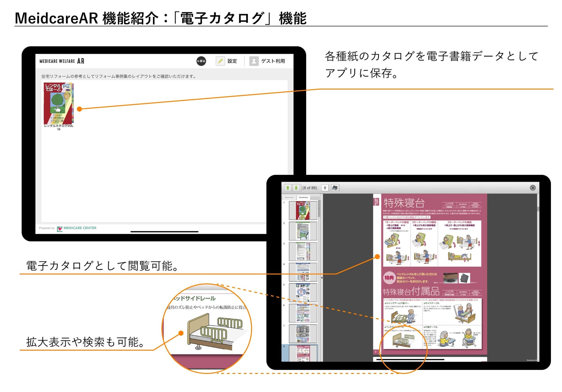This screenshot has height=392, width=562.
Task: Select page 7 thumbnail in sidebar
Action: 303,334
